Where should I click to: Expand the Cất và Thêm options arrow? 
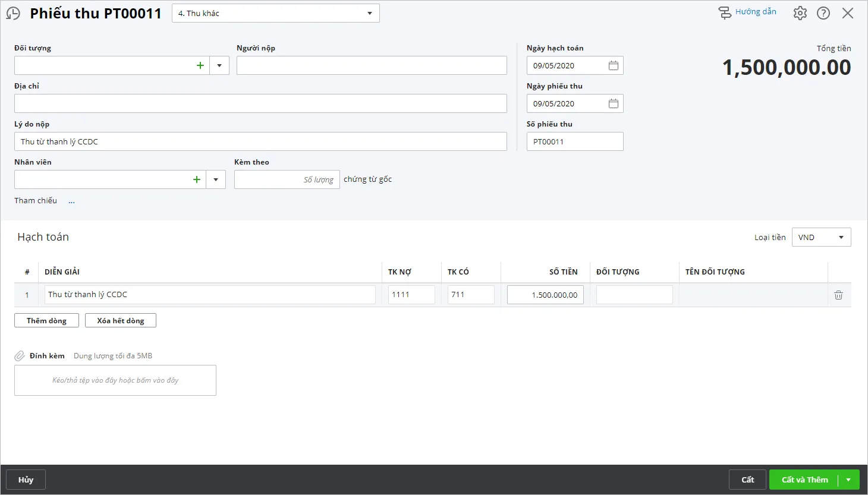tap(848, 480)
